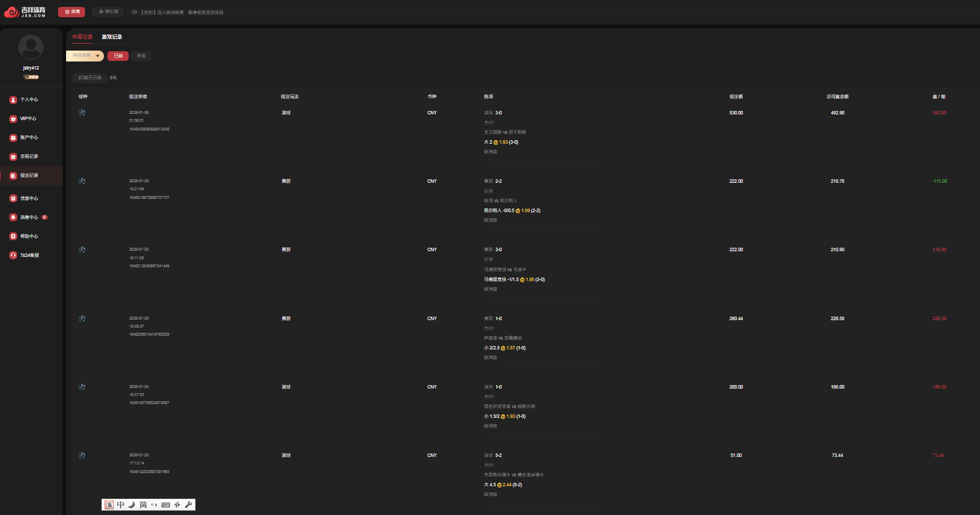View 消息中心 bell notifications
This screenshot has height=515, width=980.
13,217
